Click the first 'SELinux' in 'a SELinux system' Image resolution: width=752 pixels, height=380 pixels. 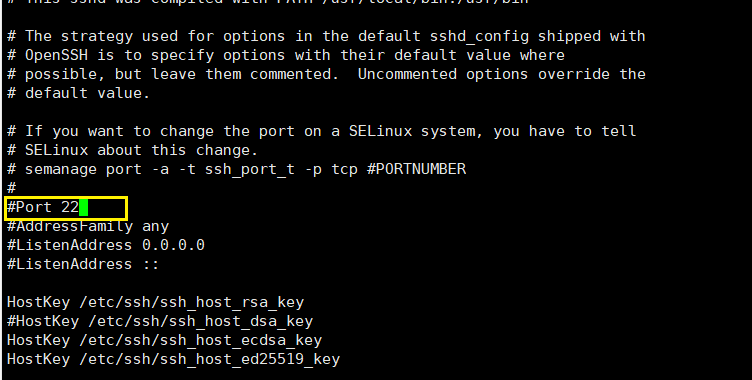380,131
